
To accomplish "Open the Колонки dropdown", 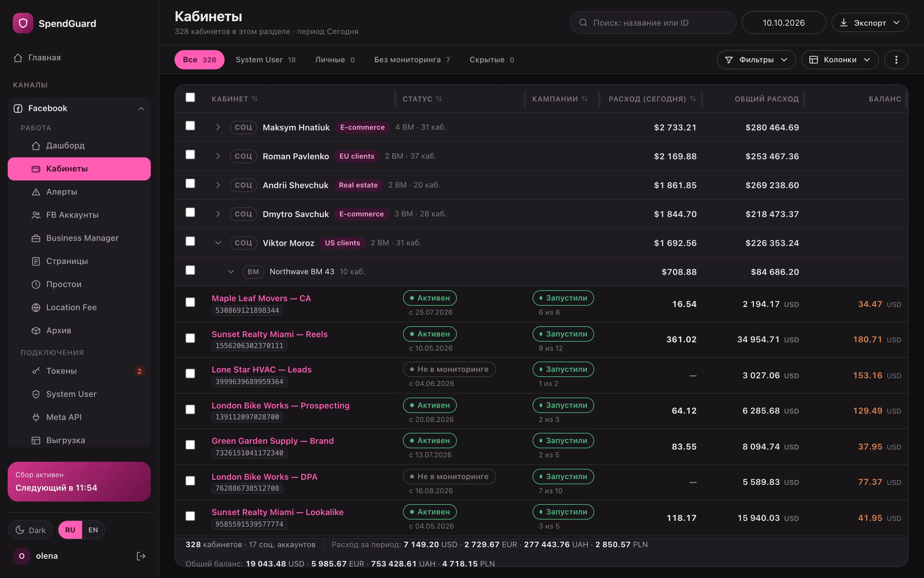I will pos(840,60).
